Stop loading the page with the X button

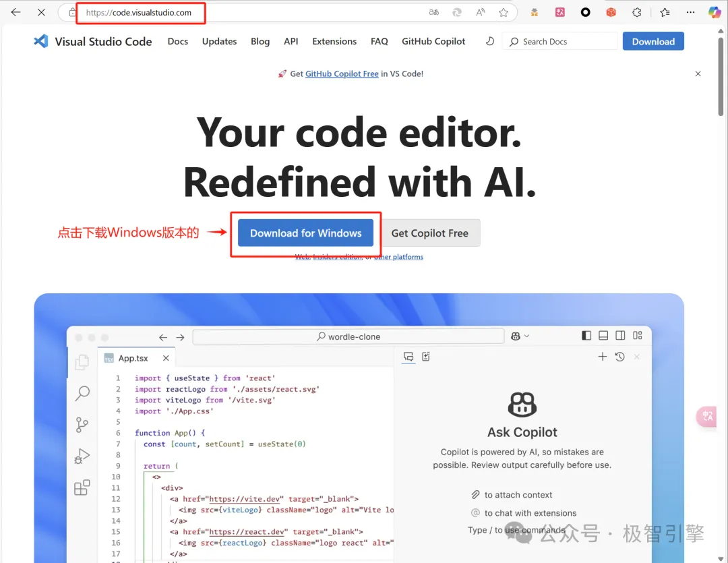tap(41, 13)
